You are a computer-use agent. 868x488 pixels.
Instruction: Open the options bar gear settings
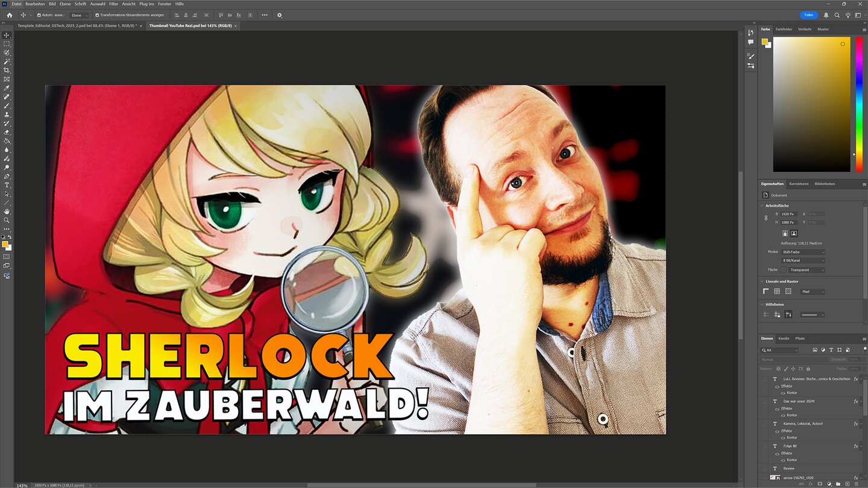[279, 15]
